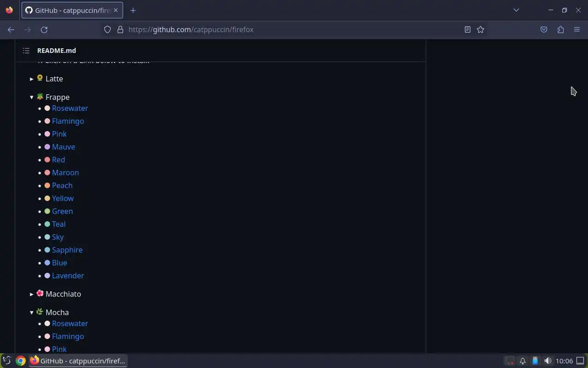
Task: Open the Firefox hamburger menu
Action: [x=577, y=29]
